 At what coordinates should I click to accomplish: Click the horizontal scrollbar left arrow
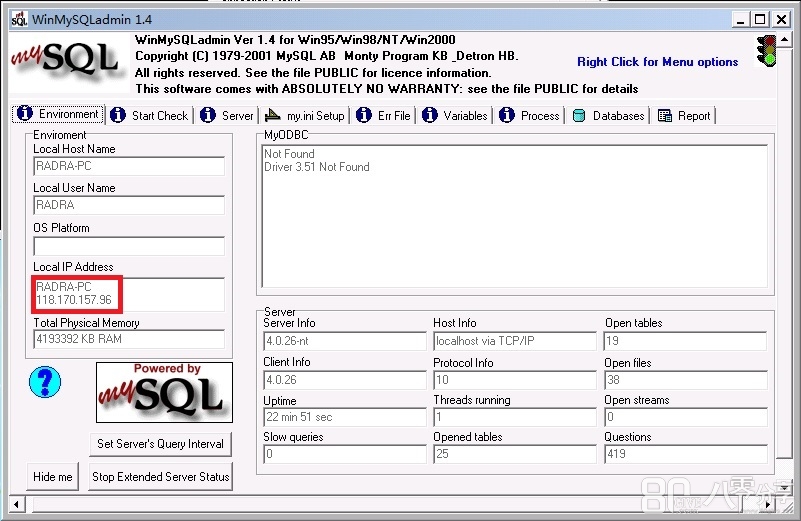click(16, 504)
